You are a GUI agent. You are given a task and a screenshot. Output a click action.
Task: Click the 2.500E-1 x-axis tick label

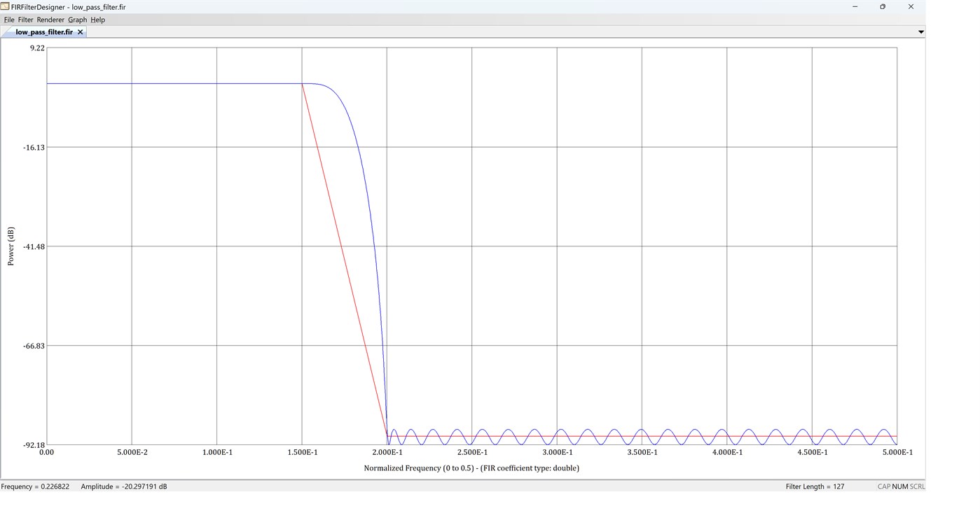click(x=471, y=453)
